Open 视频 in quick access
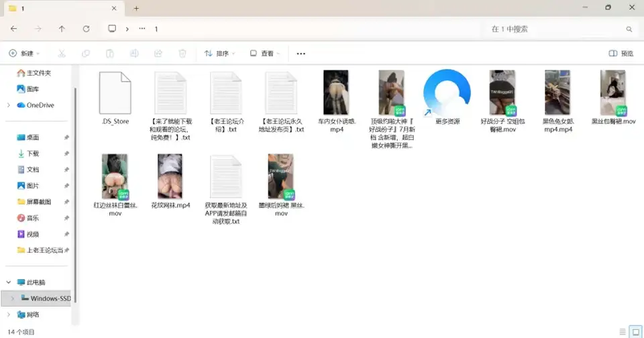Screen dimensions: 644x338 (x=28, y=234)
